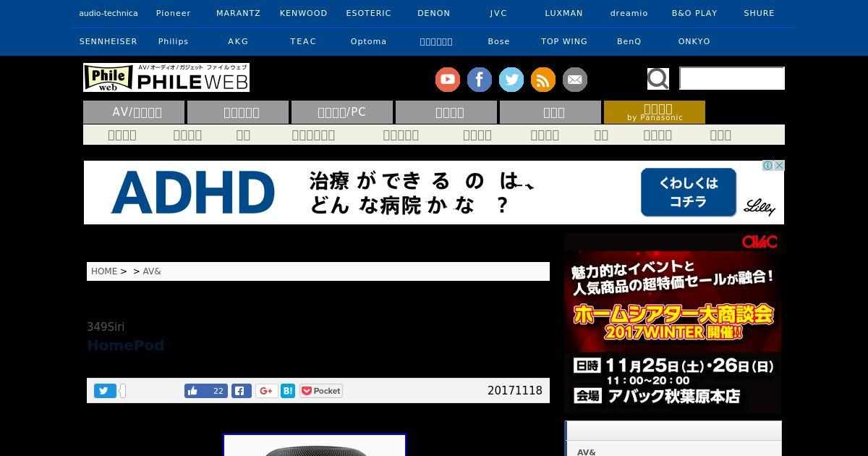Click the HomePod speaker image

315,444
